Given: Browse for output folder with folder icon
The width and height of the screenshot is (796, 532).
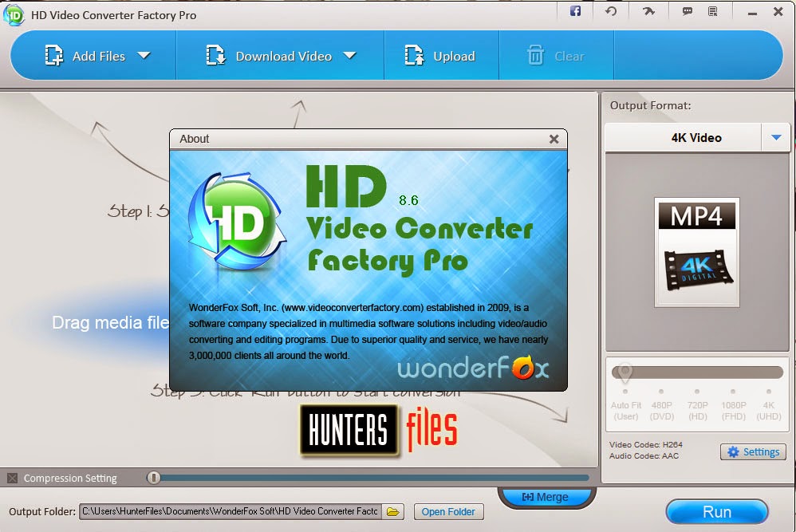Looking at the screenshot, I should (392, 511).
